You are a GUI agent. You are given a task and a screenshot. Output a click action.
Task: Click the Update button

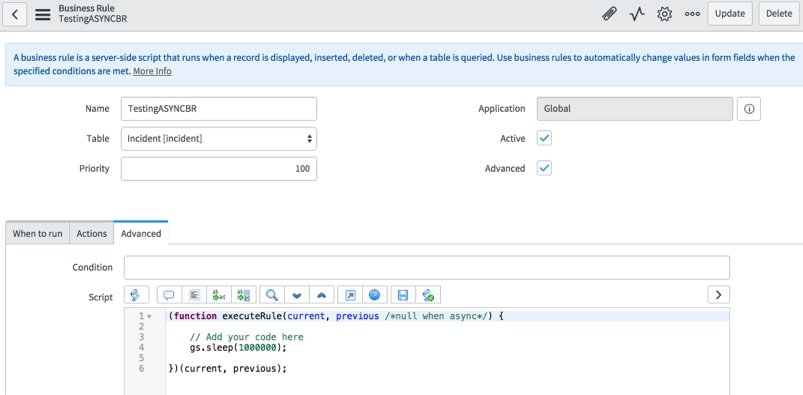coord(730,14)
